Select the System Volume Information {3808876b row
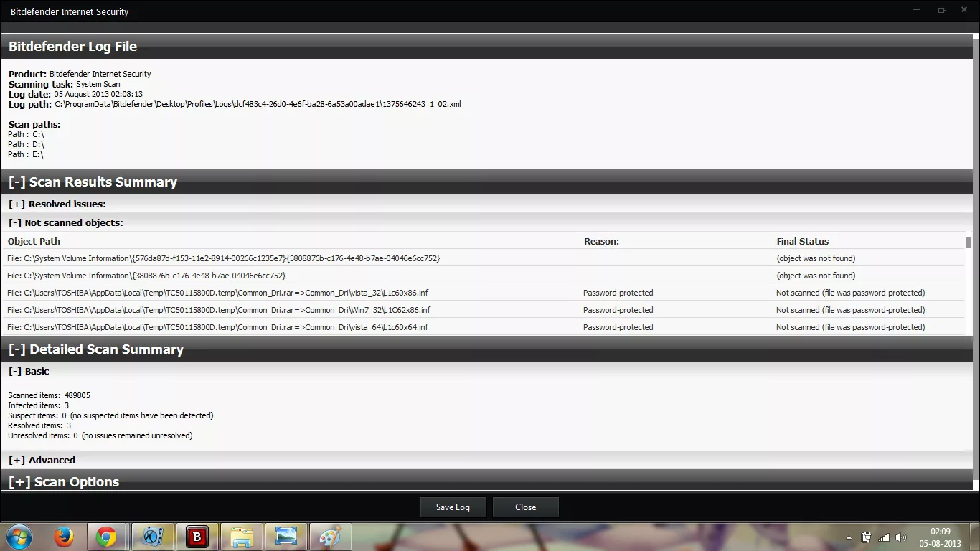Screen dimensions: 980x551 click(146, 275)
